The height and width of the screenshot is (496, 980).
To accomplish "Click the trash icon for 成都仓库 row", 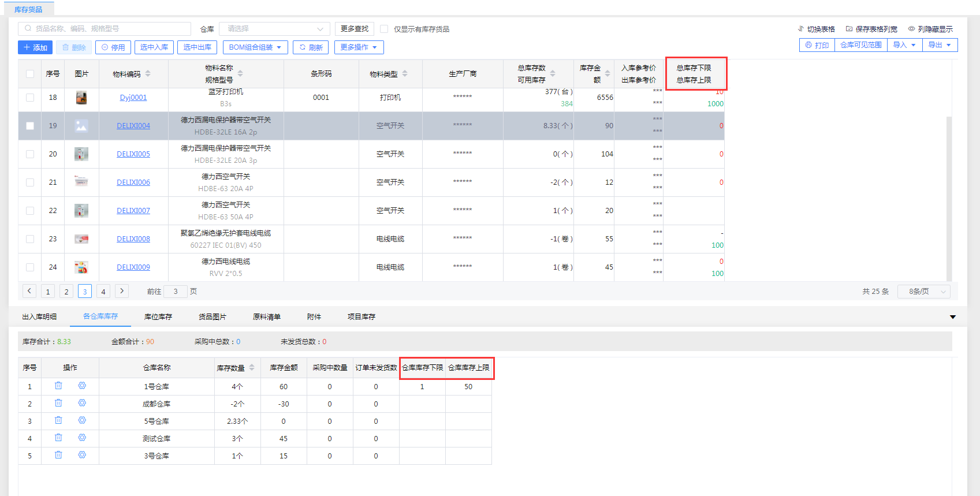I will point(58,403).
